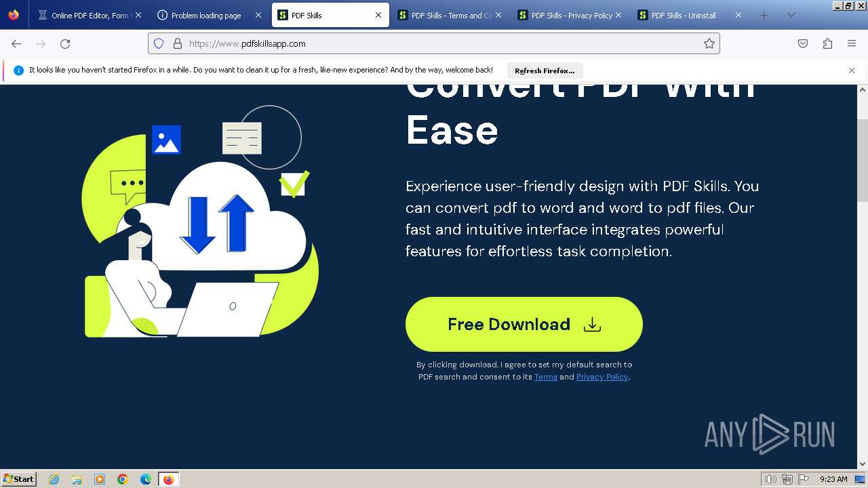Image resolution: width=868 pixels, height=488 pixels.
Task: Open the Terms link
Action: [x=546, y=377]
